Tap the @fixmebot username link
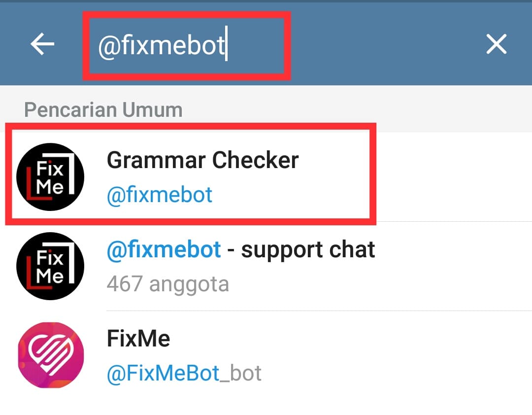The image size is (532, 415). pos(159,194)
